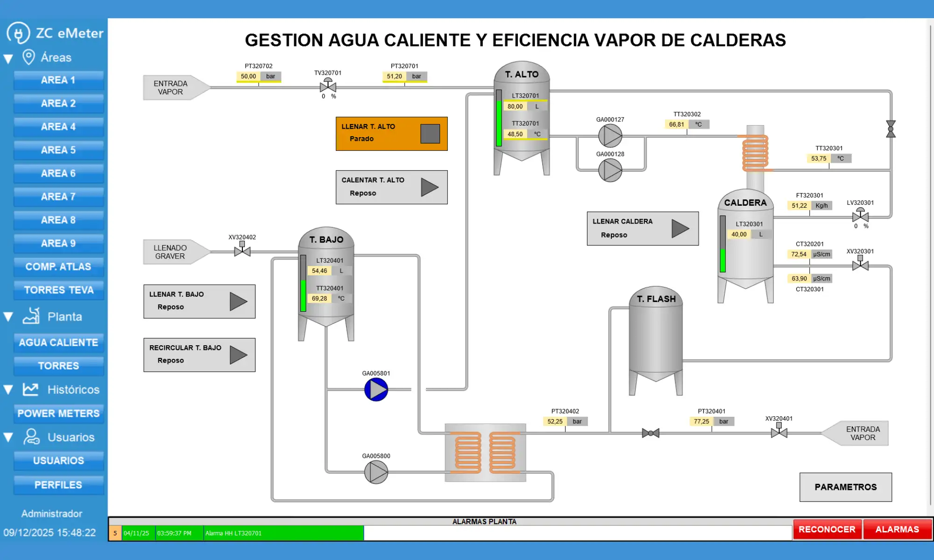Start the RECIRCULAR T. BAJO sequence
The width and height of the screenshot is (934, 560).
[238, 355]
